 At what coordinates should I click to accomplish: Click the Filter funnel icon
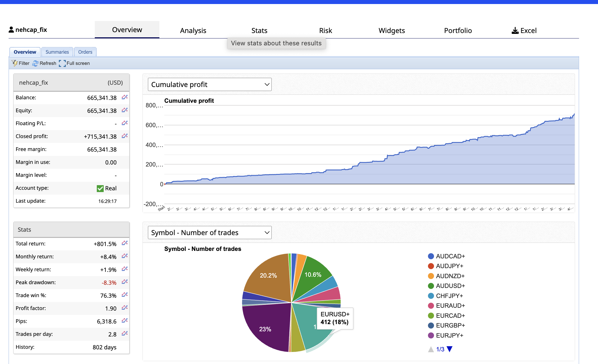point(15,63)
